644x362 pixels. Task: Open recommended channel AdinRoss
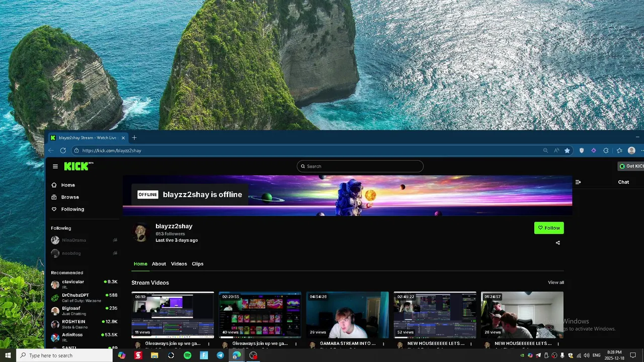(84, 337)
